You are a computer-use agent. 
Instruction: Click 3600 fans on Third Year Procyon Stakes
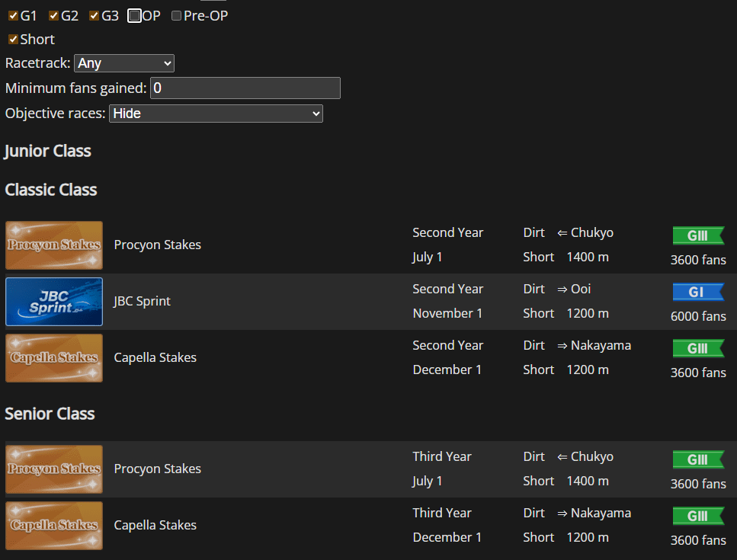pos(698,485)
